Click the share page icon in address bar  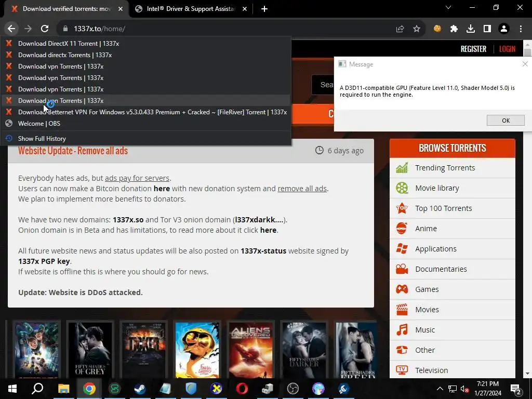point(400,29)
